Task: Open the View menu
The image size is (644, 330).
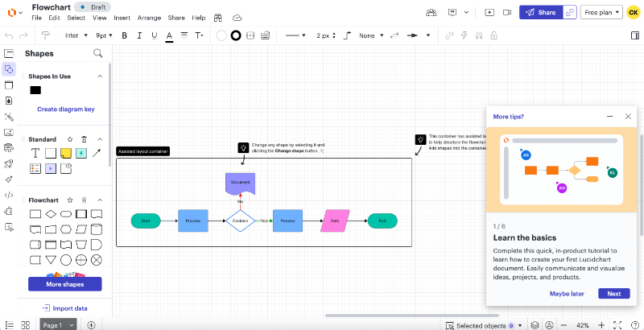Action: pyautogui.click(x=99, y=18)
